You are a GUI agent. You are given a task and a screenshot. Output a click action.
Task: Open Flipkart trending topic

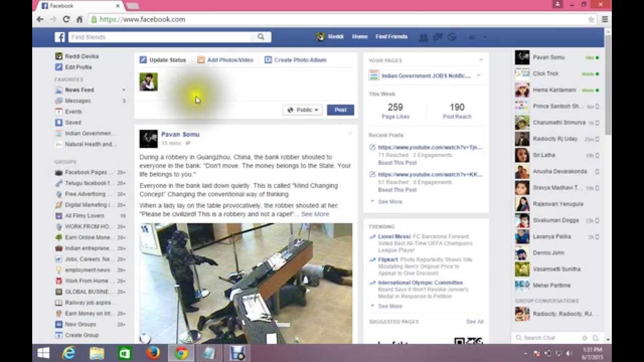click(388, 260)
